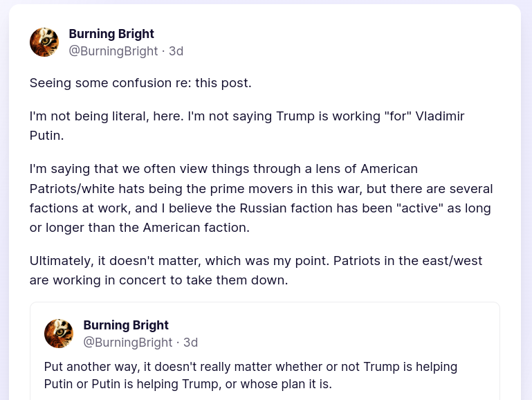
Task: Click the @BurningBright handle on the main post
Action: click(x=113, y=51)
